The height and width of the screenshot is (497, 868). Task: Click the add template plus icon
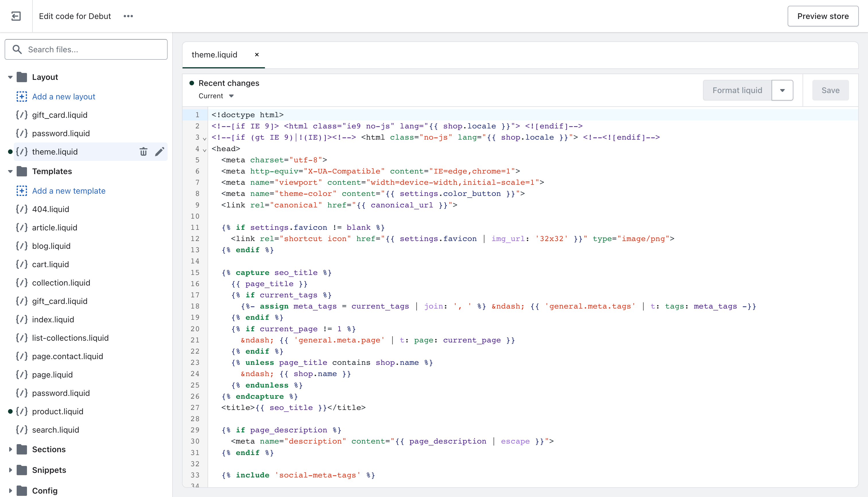(x=22, y=191)
